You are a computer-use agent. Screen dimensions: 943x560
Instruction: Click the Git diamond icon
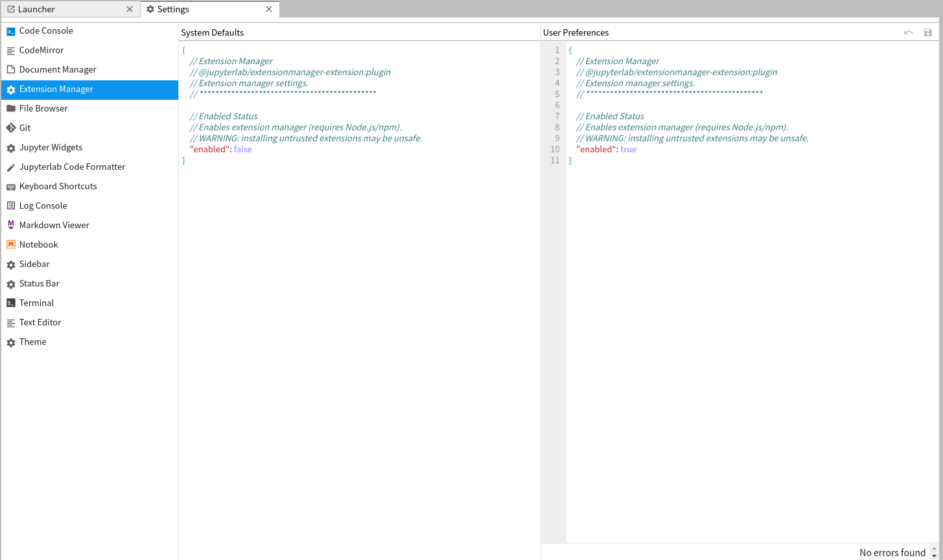[11, 128]
